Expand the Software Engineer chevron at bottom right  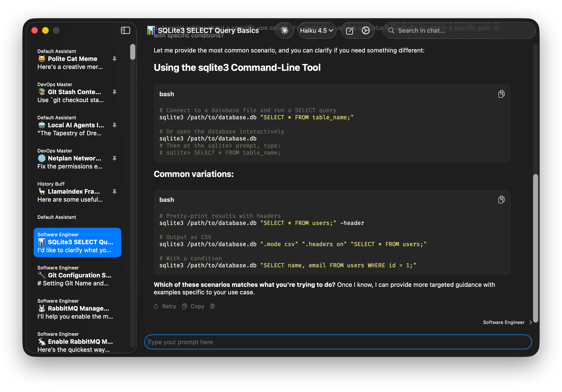[530, 322]
